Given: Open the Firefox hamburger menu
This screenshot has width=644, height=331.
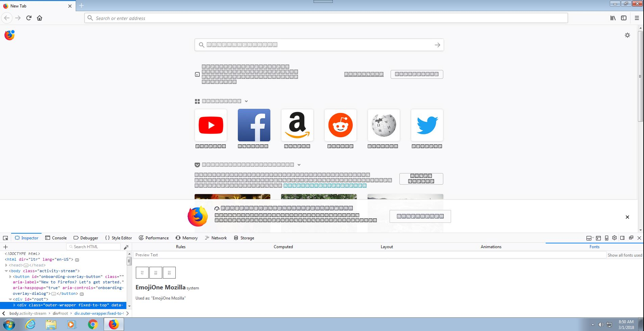Looking at the screenshot, I should click(x=637, y=18).
